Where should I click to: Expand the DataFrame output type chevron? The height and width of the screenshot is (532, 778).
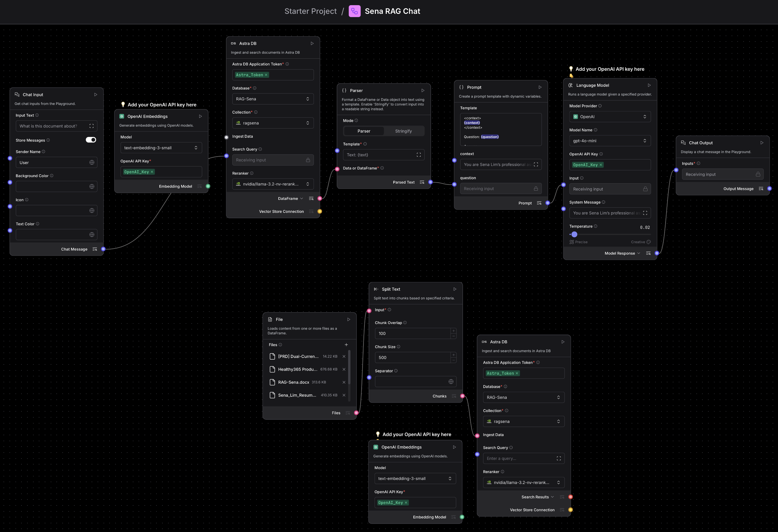pyautogui.click(x=302, y=198)
